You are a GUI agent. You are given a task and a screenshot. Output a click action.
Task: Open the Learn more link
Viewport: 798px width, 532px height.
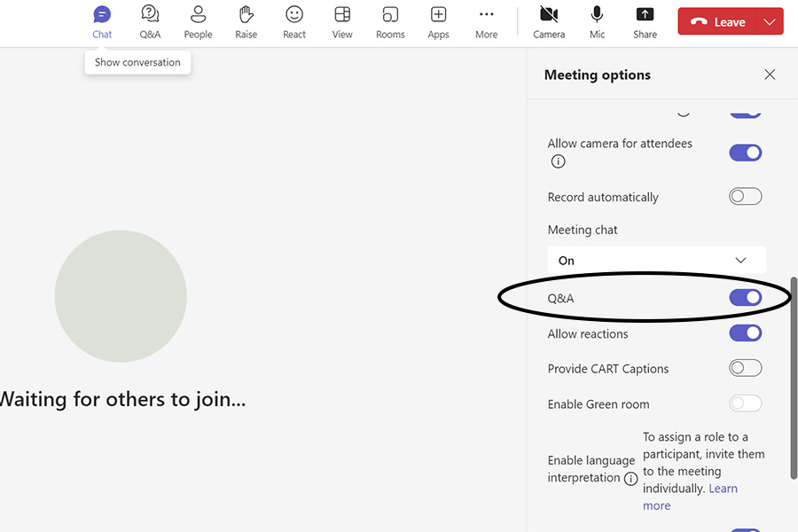pyautogui.click(x=724, y=489)
